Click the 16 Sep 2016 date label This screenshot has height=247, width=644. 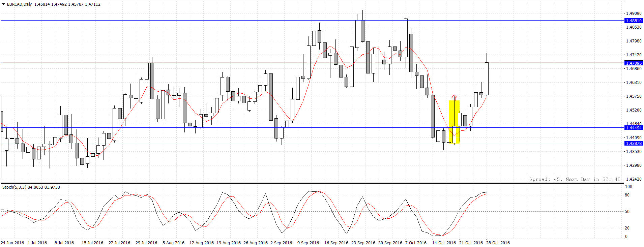click(x=336, y=243)
